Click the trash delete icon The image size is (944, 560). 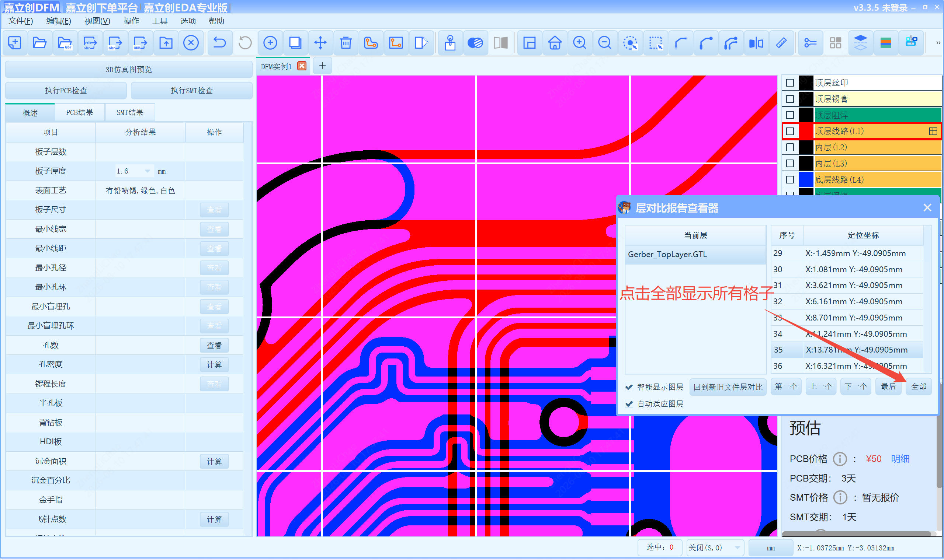pyautogui.click(x=346, y=43)
